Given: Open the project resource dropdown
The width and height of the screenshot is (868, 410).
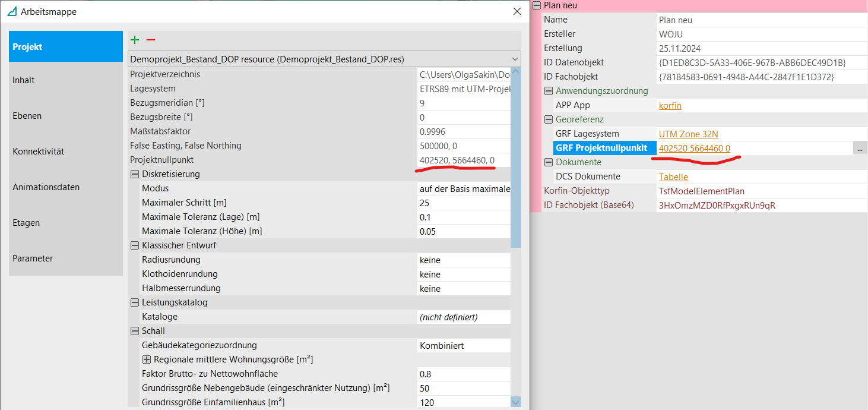Looking at the screenshot, I should click(514, 59).
